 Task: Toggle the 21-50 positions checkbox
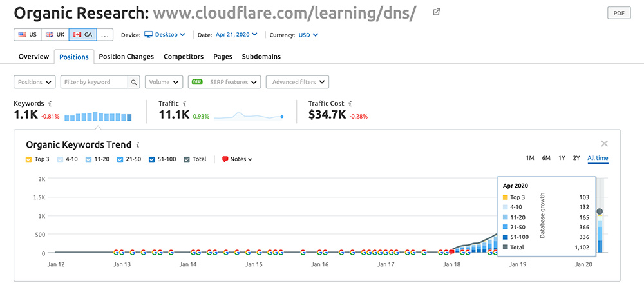point(120,159)
